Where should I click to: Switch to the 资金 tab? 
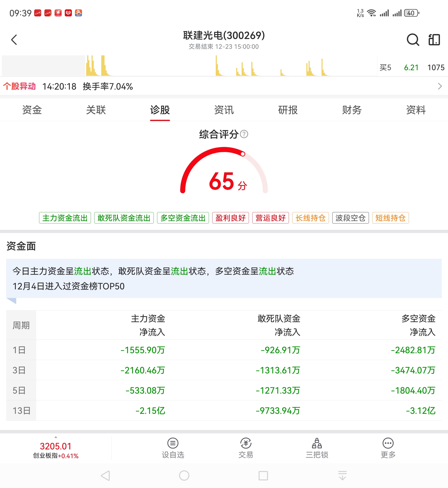click(32, 110)
